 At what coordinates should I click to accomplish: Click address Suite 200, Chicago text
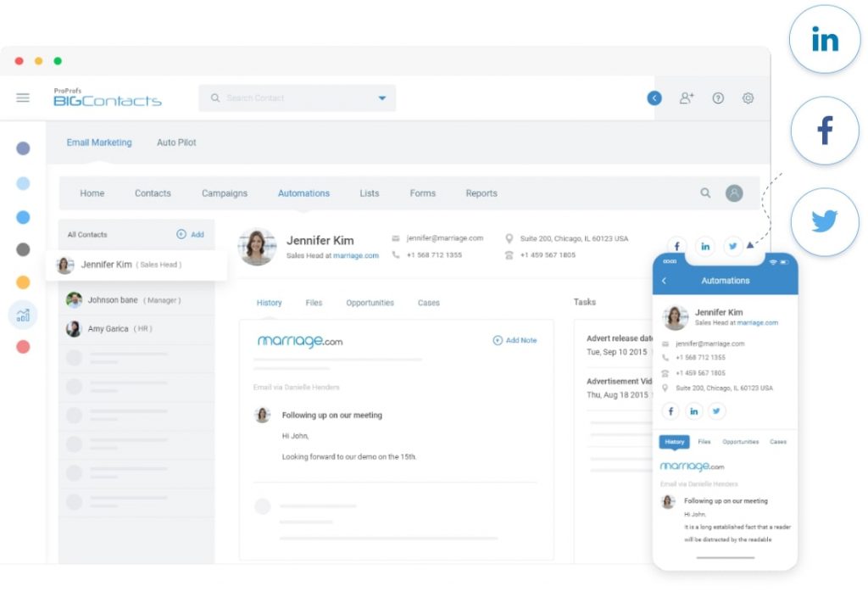click(574, 238)
